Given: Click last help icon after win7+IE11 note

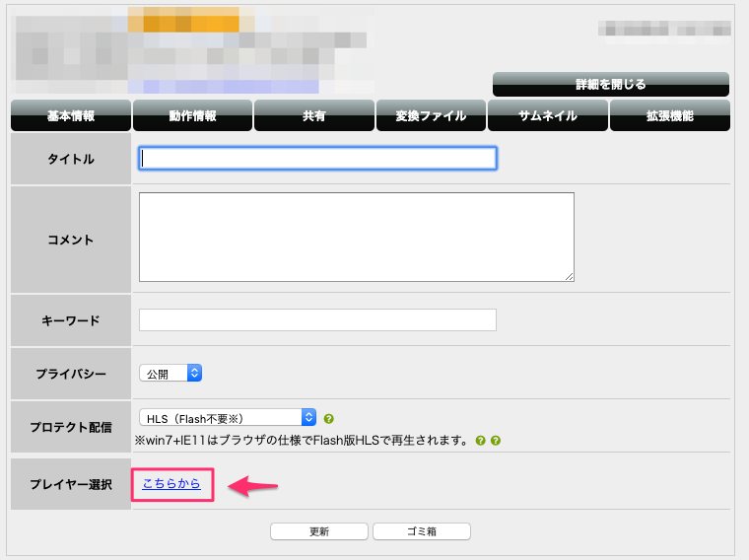Looking at the screenshot, I should 496,441.
